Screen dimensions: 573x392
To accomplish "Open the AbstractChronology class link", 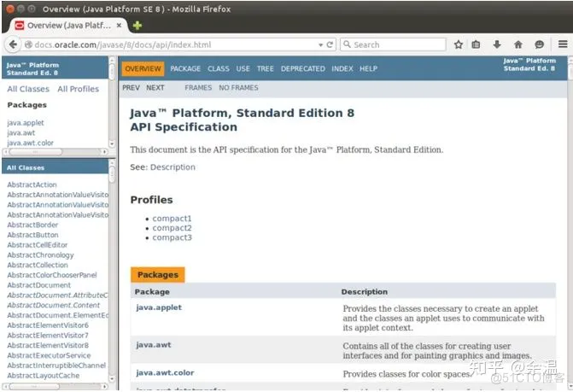I will [40, 255].
